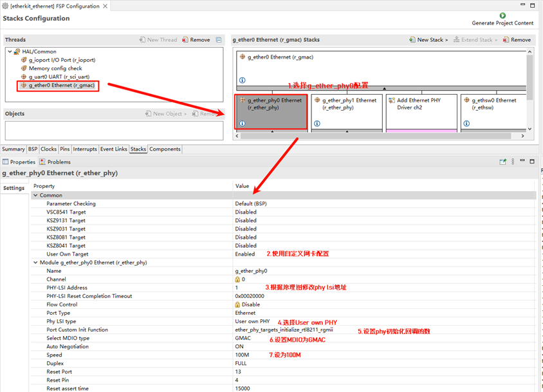Click the collapse-all icon in Threads header

(x=219, y=40)
